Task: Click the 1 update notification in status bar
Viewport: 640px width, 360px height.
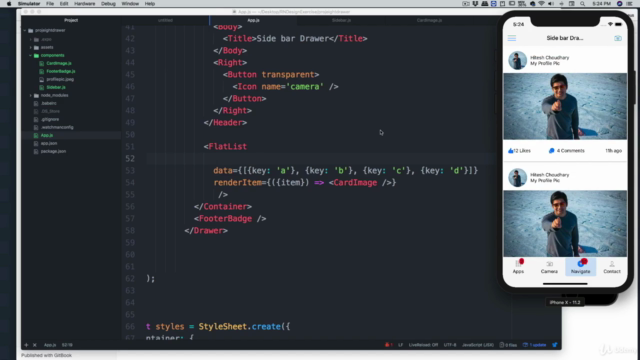Action: [535, 345]
